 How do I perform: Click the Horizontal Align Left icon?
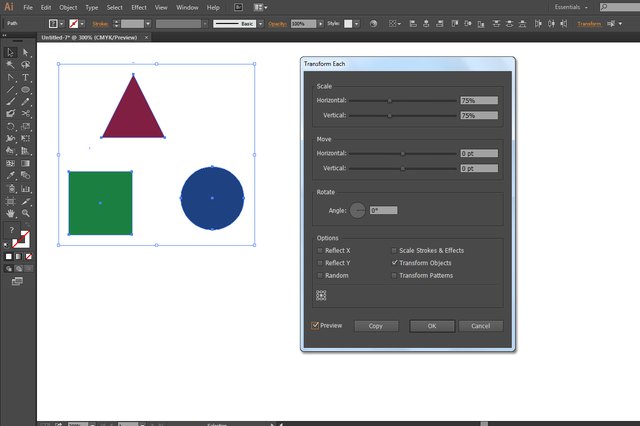(x=413, y=24)
